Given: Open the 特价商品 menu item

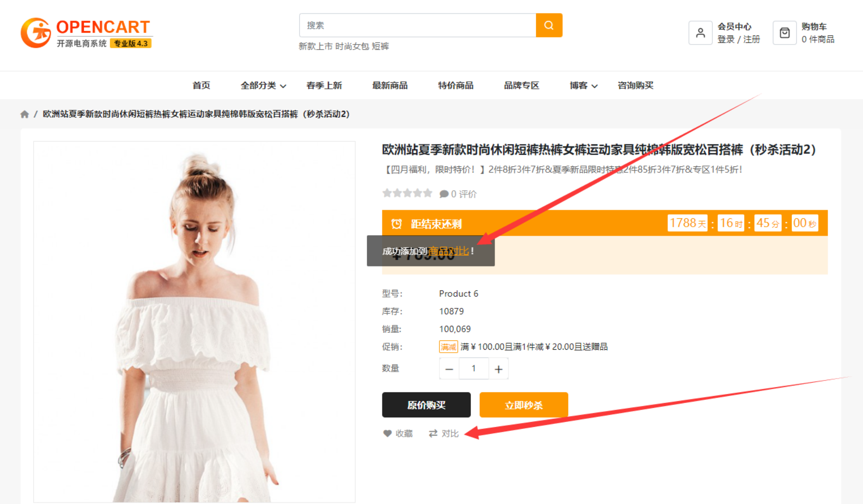Looking at the screenshot, I should click(x=456, y=86).
